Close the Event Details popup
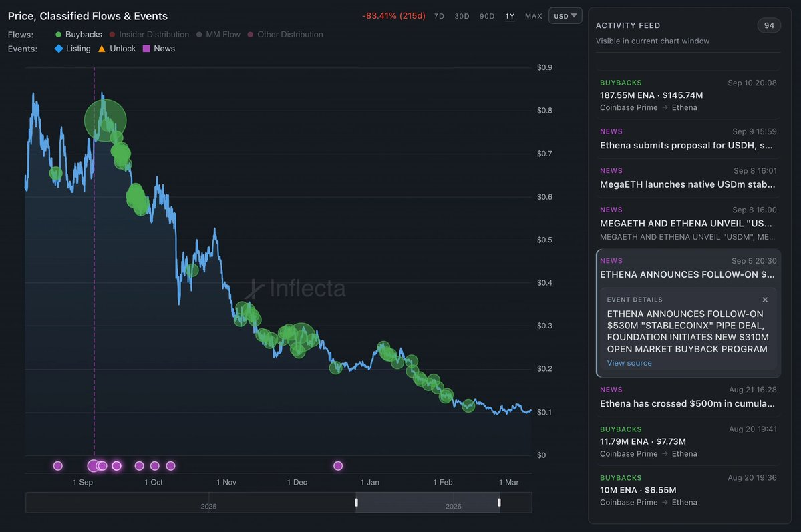Image resolution: width=801 pixels, height=532 pixels. point(765,300)
